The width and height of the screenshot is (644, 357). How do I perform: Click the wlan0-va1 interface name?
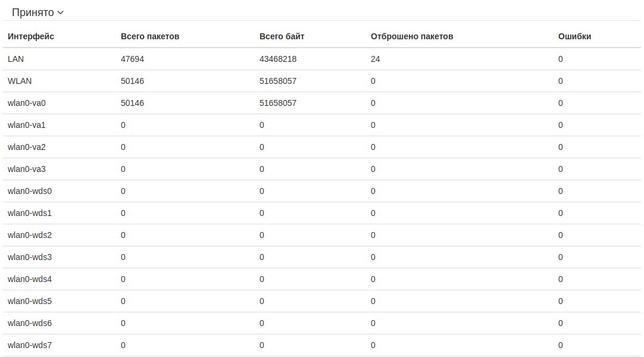27,125
